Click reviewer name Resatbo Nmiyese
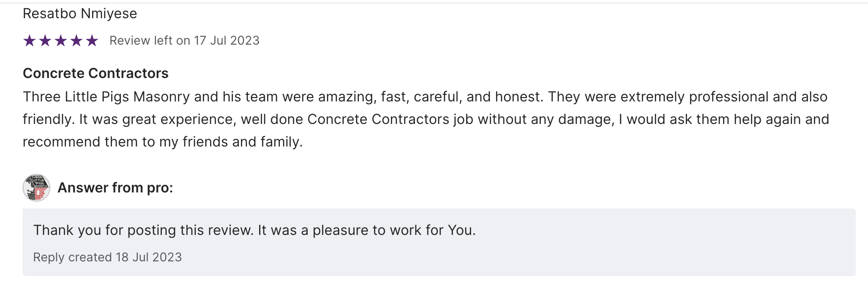This screenshot has height=293, width=868. (80, 14)
